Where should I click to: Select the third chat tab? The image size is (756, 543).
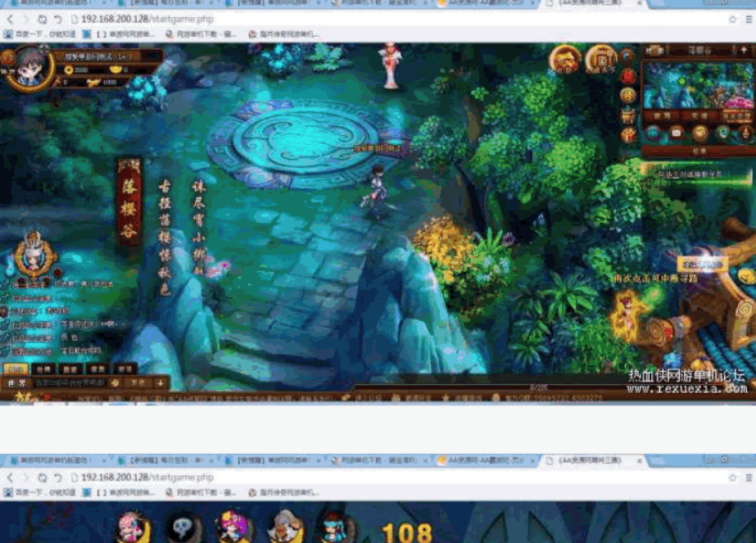[70, 369]
